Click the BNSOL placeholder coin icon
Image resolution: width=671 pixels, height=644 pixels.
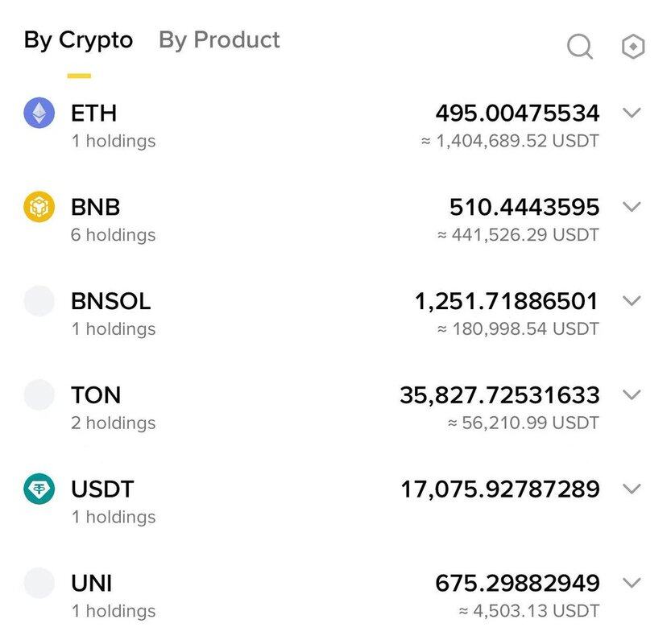pyautogui.click(x=39, y=301)
